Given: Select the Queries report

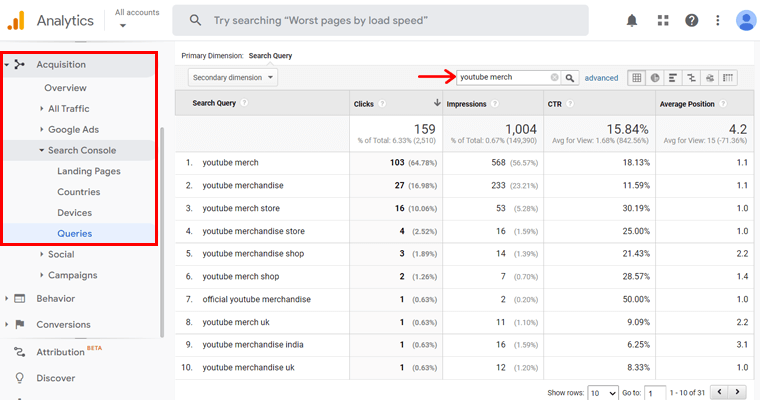Looking at the screenshot, I should [74, 234].
